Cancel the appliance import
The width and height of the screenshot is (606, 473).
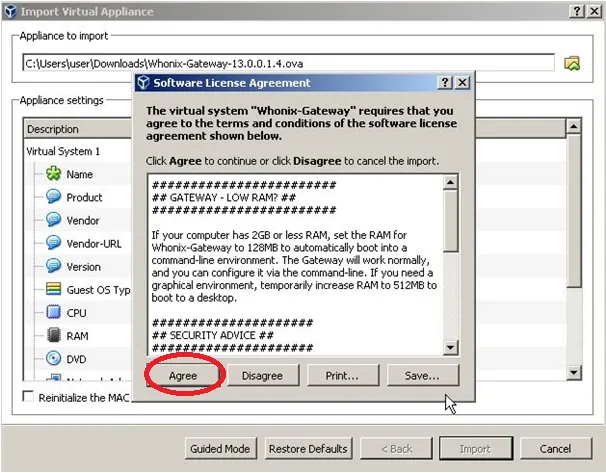coord(555,449)
